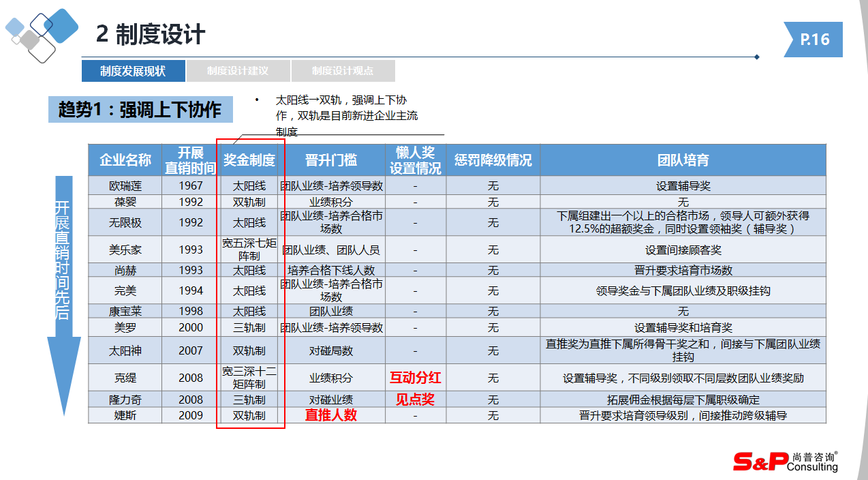Click the red 见点奖 cell

(x=416, y=400)
